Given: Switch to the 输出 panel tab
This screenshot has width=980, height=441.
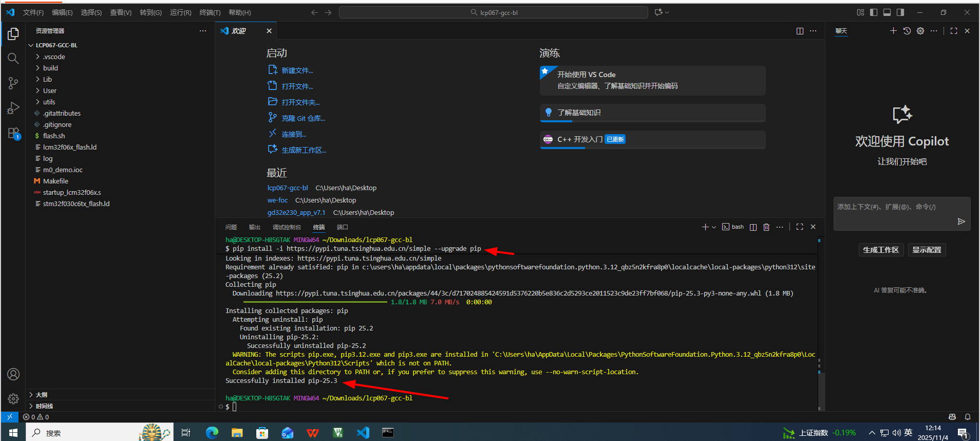Looking at the screenshot, I should (254, 227).
